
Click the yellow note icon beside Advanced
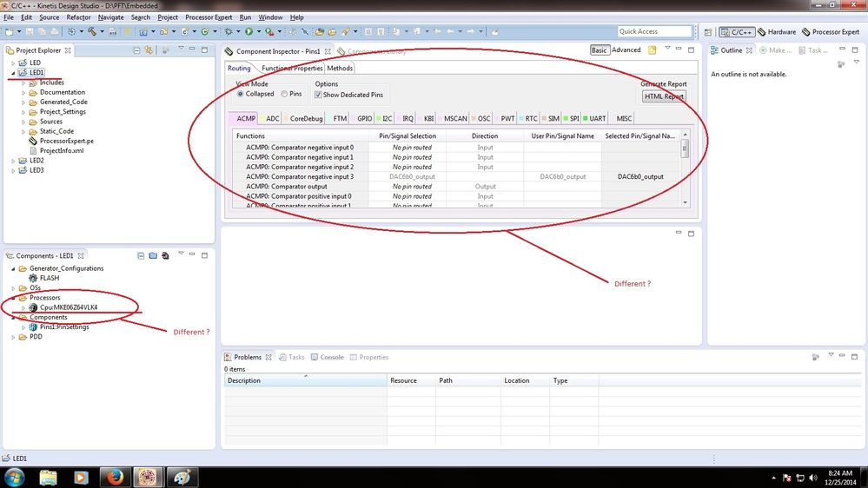653,49
